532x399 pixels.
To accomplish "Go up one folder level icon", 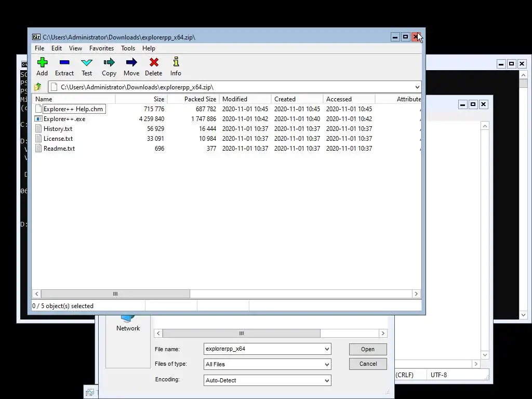I will [x=37, y=87].
